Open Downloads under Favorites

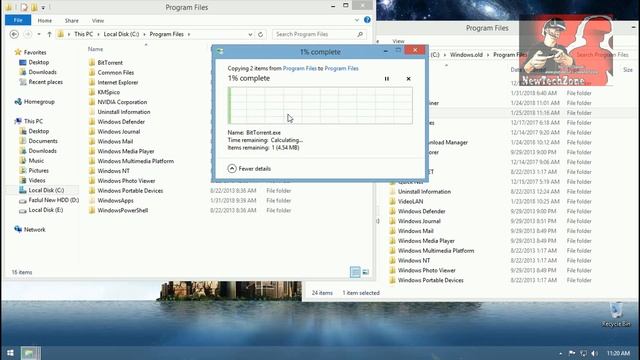tap(42, 72)
